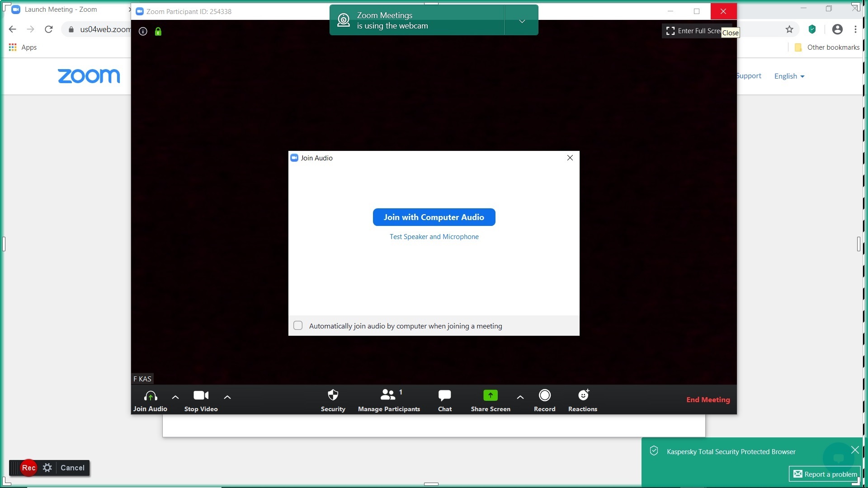Open recorder settings gear icon
868x488 pixels.
47,468
